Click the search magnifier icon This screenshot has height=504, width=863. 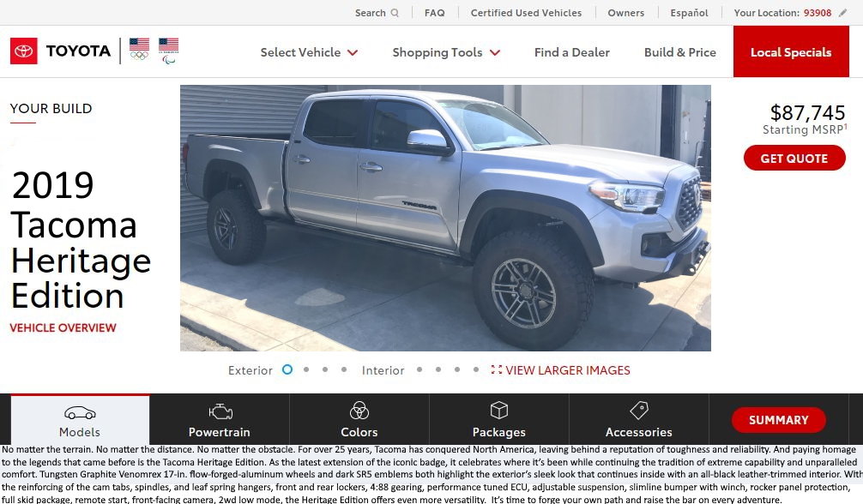click(395, 13)
